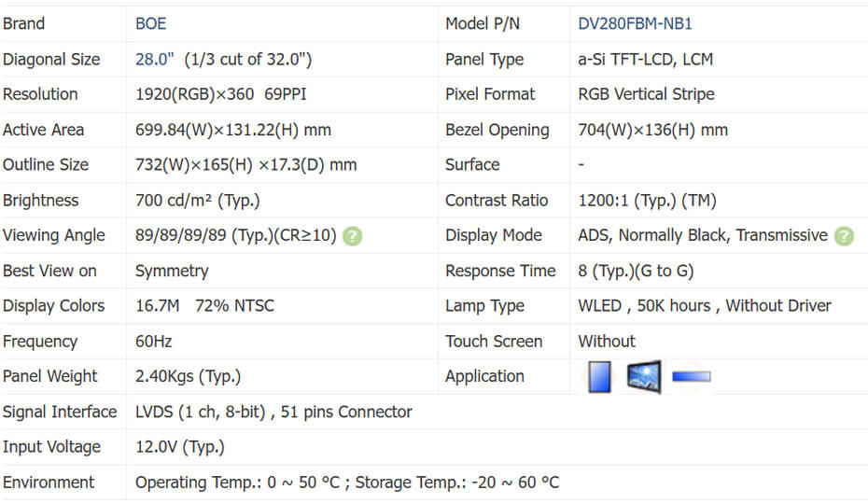Click the help icon beside Viewing Angle

352,236
